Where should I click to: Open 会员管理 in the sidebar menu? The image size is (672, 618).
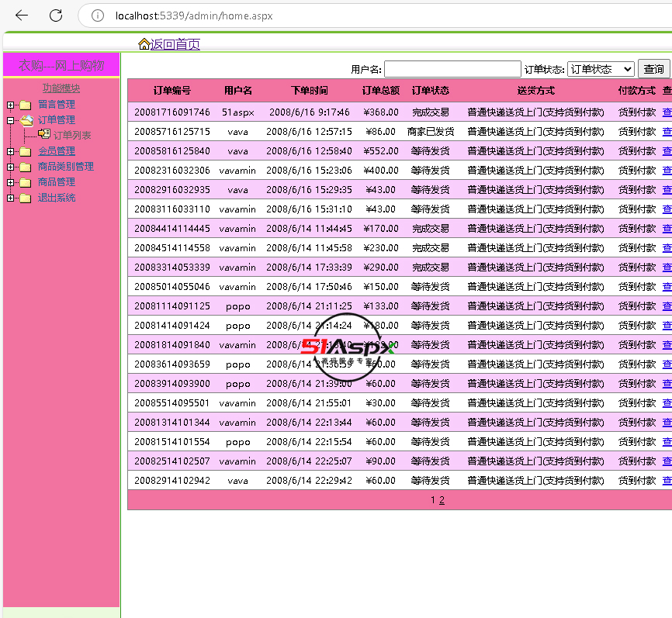(x=57, y=151)
